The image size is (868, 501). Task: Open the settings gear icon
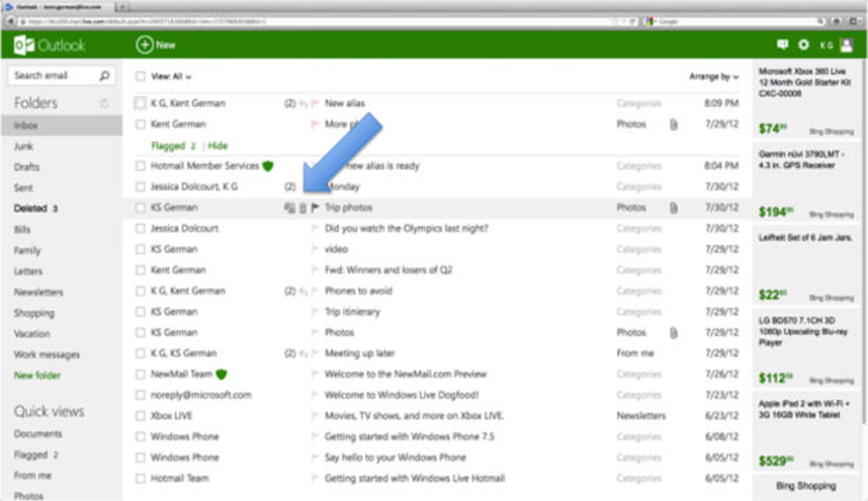(803, 44)
